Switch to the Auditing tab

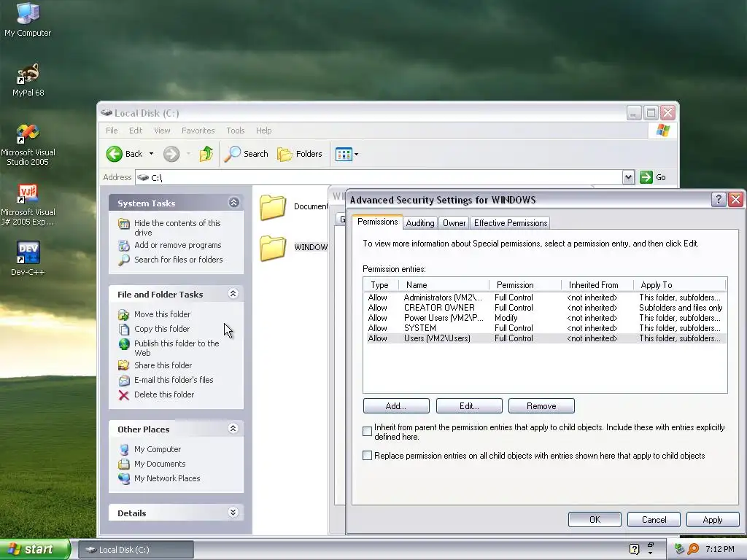point(419,223)
